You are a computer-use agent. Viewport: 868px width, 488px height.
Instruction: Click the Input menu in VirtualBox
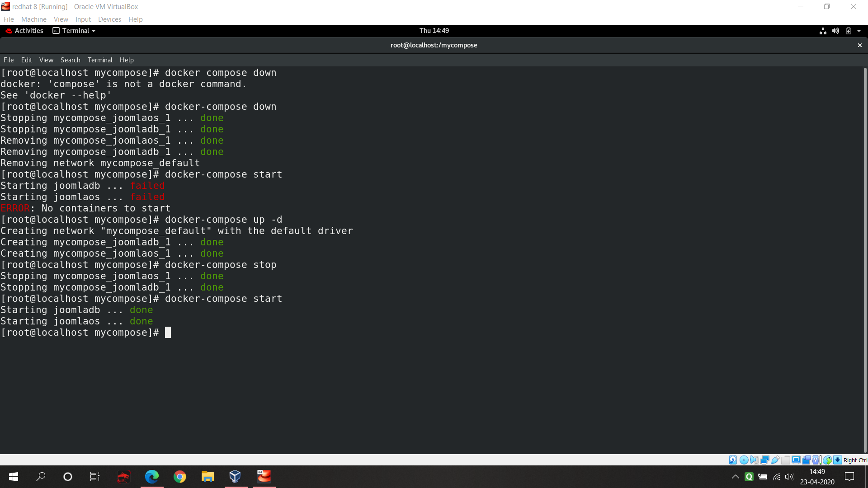[83, 19]
